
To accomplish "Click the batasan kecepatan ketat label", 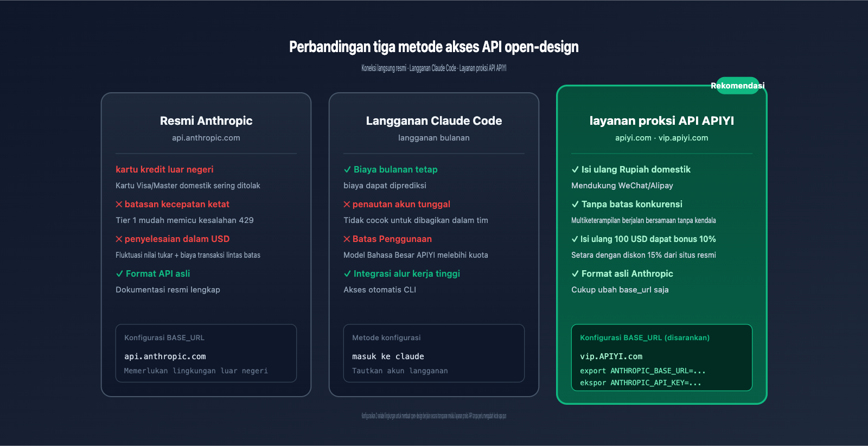I will (177, 205).
